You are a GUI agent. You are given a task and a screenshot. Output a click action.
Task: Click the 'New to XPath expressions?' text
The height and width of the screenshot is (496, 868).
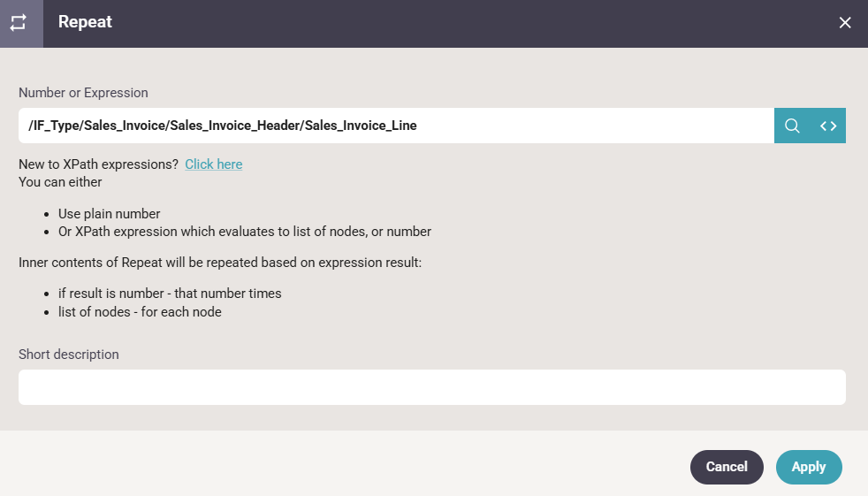98,164
